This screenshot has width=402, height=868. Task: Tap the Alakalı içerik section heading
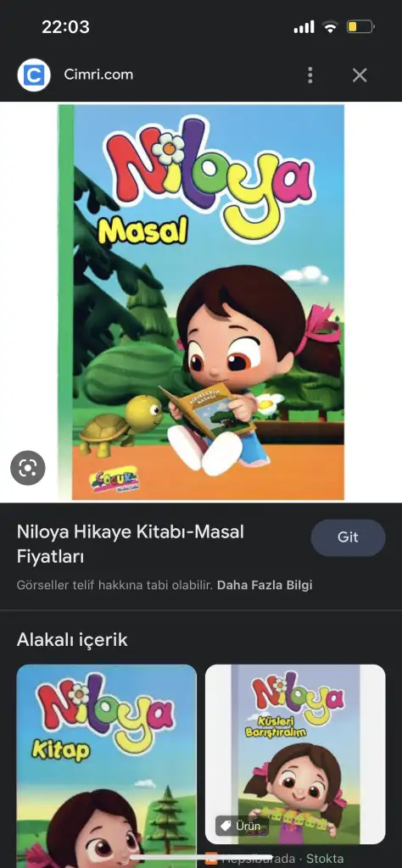[x=72, y=640]
